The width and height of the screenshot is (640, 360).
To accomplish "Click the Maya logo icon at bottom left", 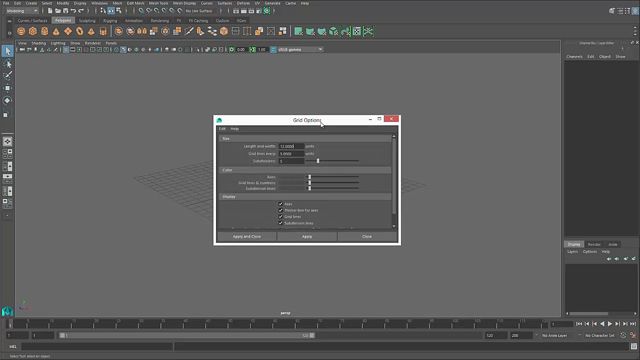I will pyautogui.click(x=7, y=312).
